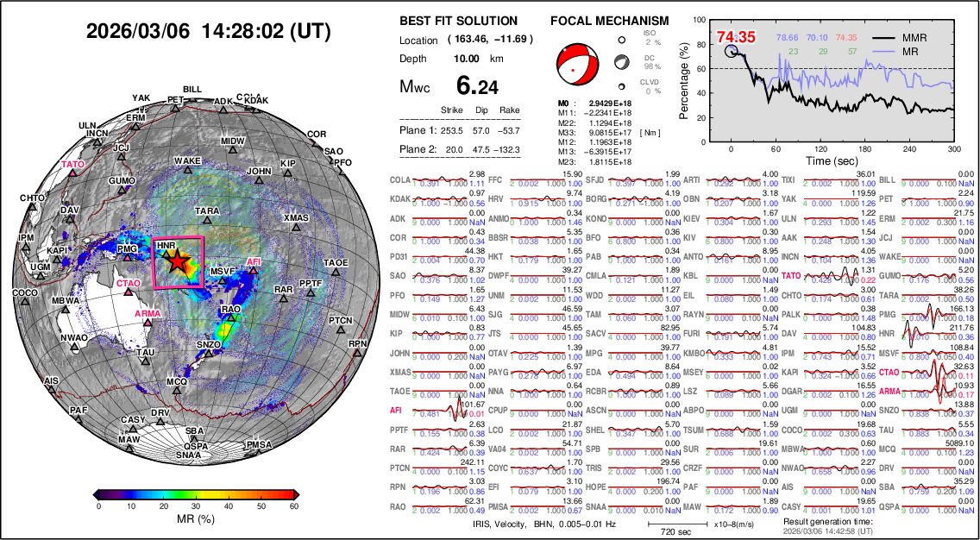Select the CLVD 0% circle icon
The image size is (980, 540).
[620, 85]
